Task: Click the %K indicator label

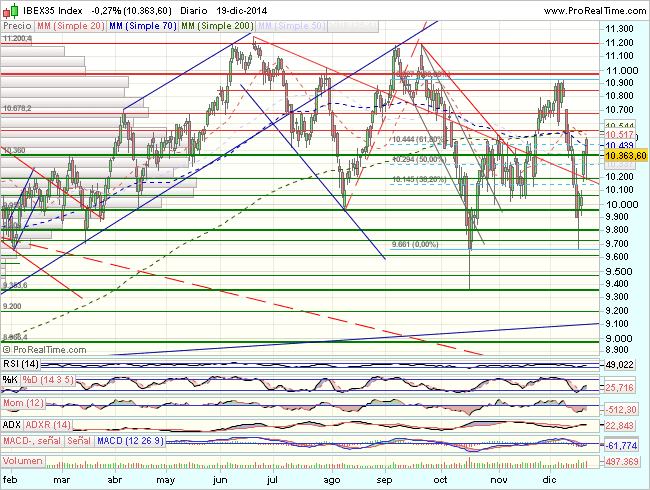Action: click(x=10, y=380)
